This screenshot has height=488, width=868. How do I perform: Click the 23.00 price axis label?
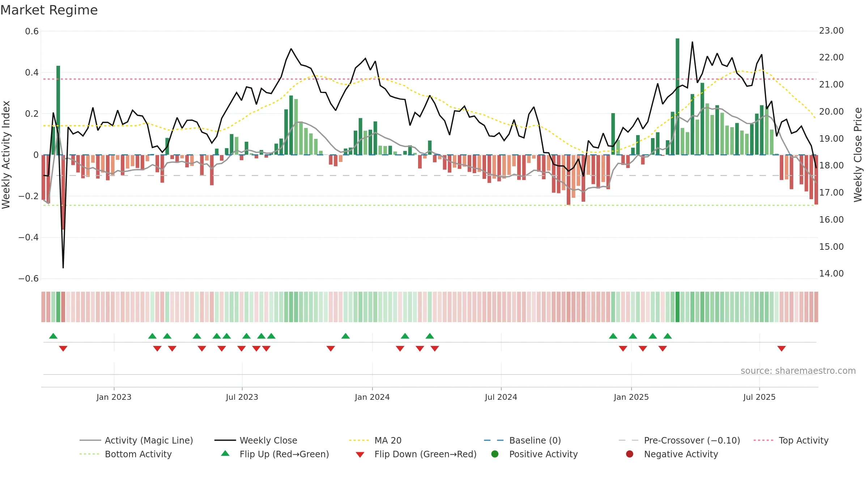click(831, 31)
